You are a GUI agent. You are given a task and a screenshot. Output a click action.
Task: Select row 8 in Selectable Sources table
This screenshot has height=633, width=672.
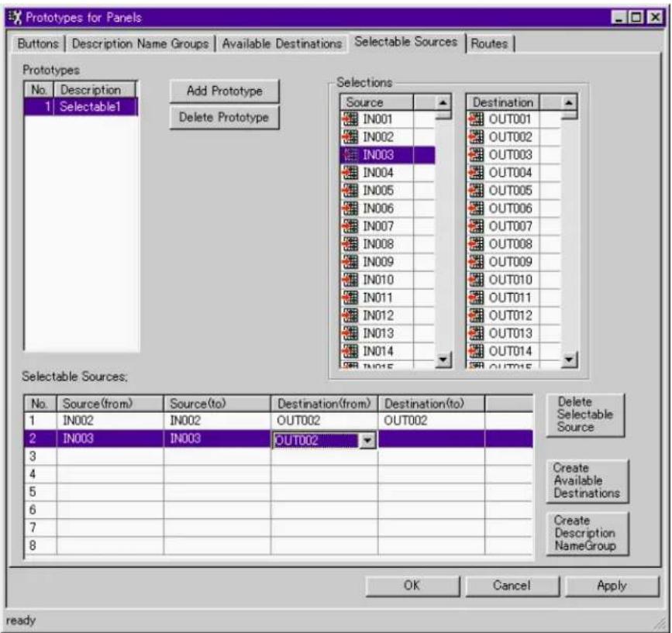pos(278,545)
